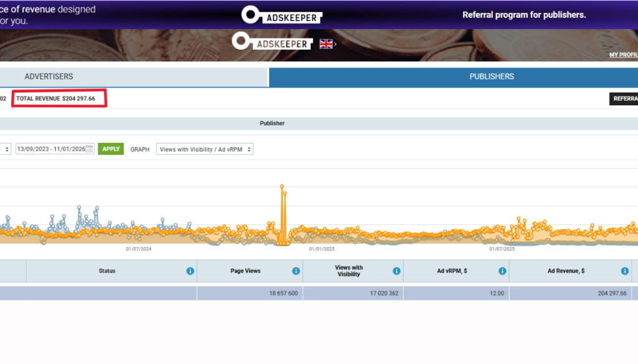
Task: Open the calendar icon in date field
Action: (x=89, y=149)
